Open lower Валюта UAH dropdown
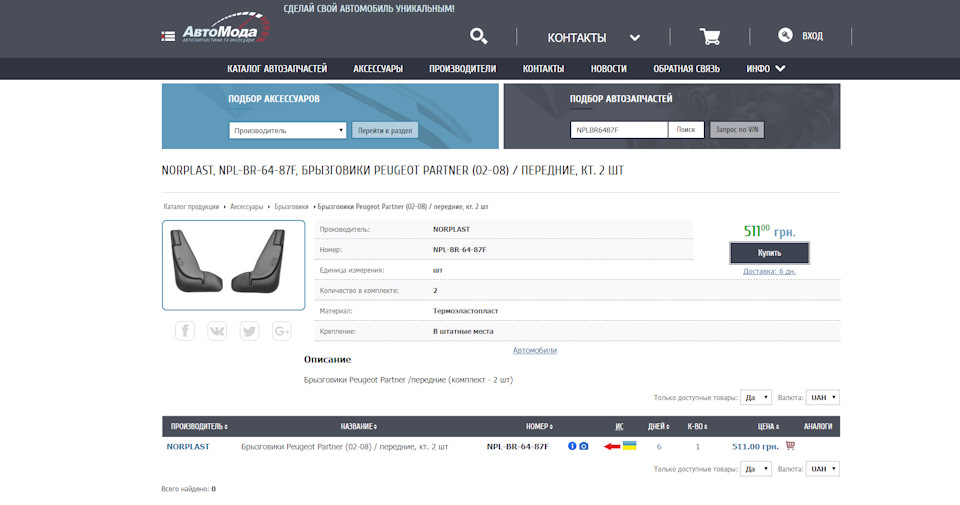The height and width of the screenshot is (505, 960). (x=823, y=469)
